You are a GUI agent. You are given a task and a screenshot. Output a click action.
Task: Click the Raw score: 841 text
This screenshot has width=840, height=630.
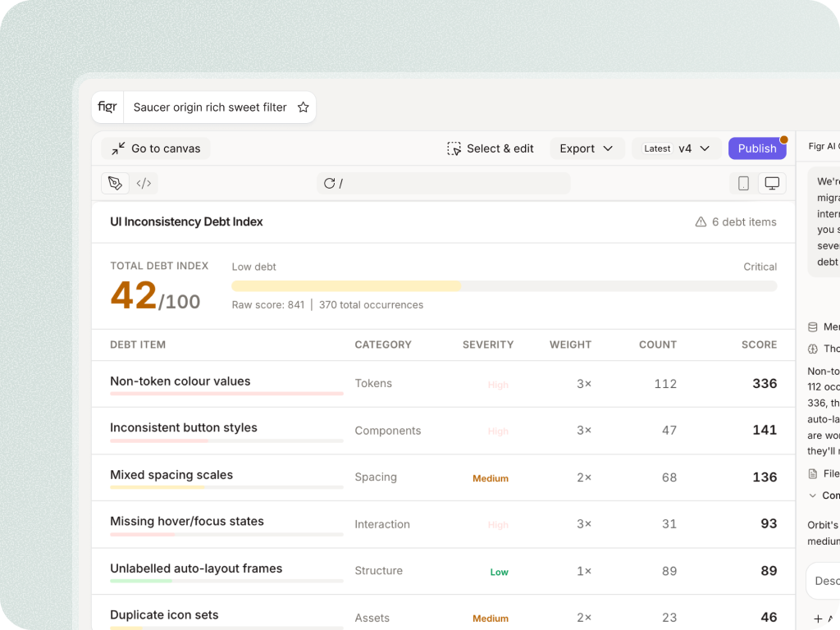pos(268,305)
